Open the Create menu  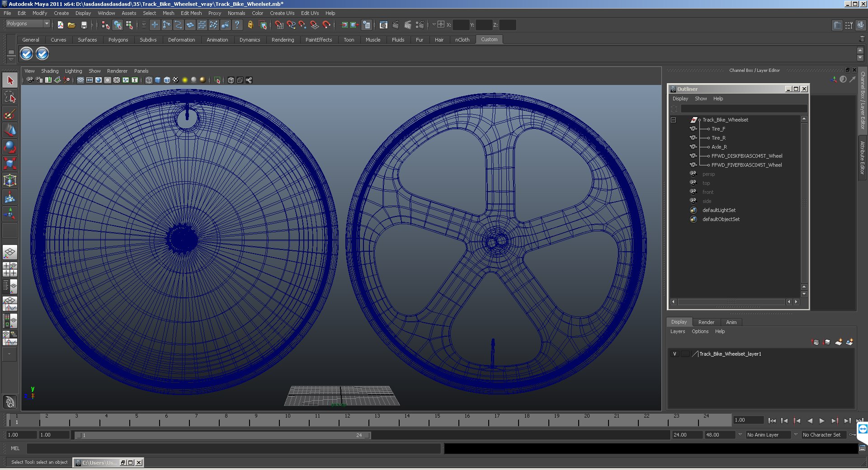click(x=61, y=13)
